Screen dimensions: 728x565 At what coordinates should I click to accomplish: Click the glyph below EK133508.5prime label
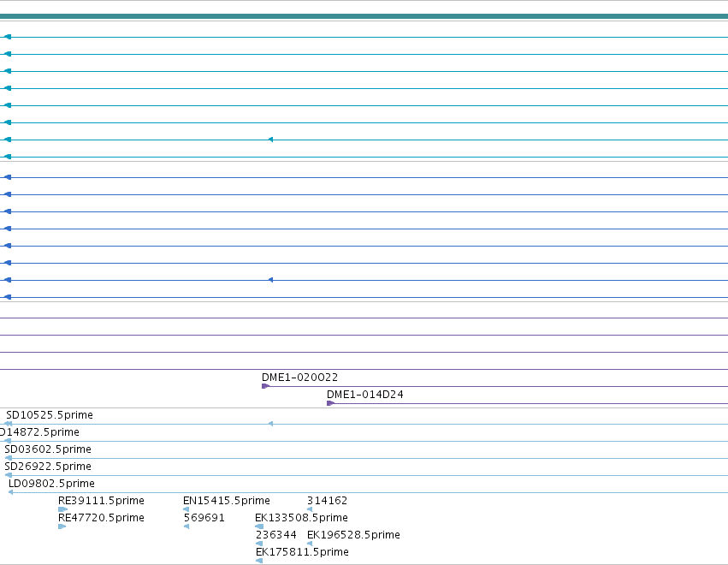click(x=259, y=526)
